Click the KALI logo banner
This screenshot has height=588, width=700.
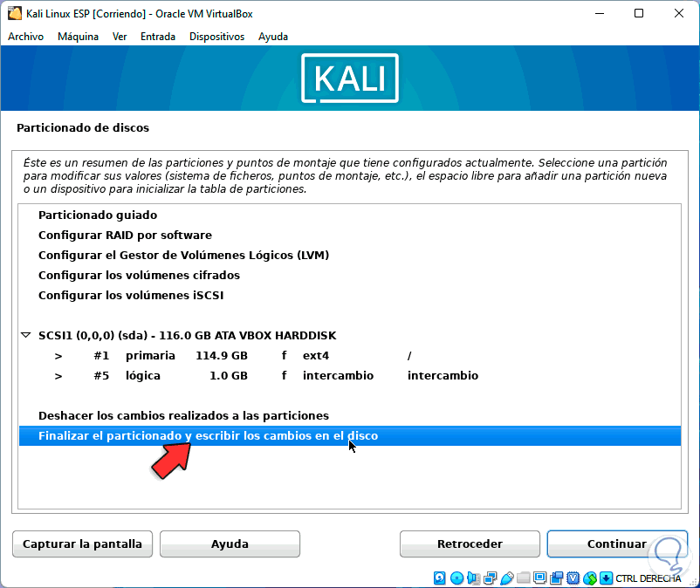pyautogui.click(x=349, y=78)
